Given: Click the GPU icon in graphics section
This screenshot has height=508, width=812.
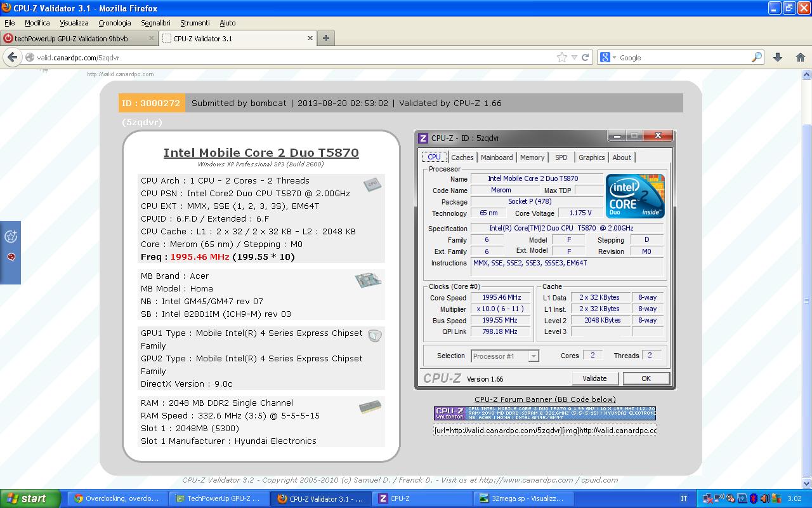Looking at the screenshot, I should pyautogui.click(x=374, y=336).
